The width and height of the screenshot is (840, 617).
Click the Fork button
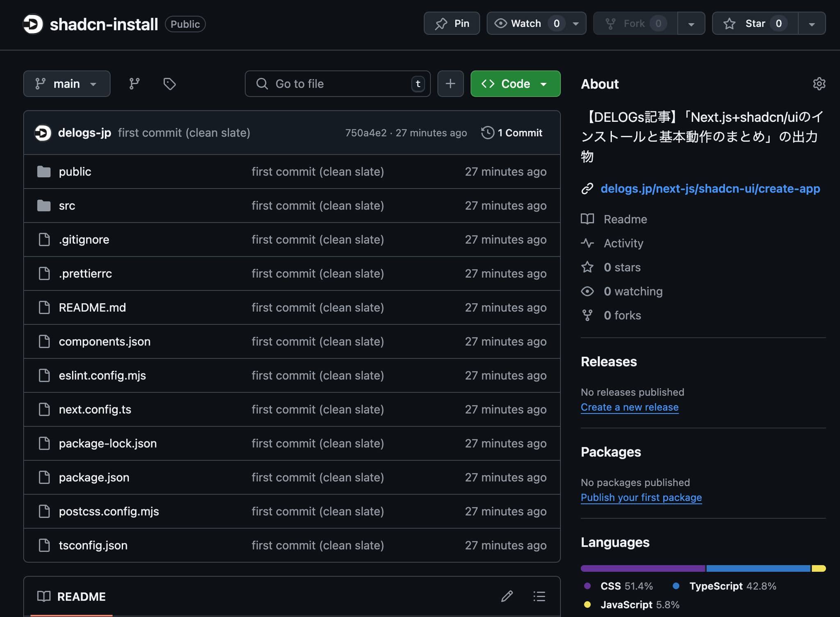pos(635,23)
